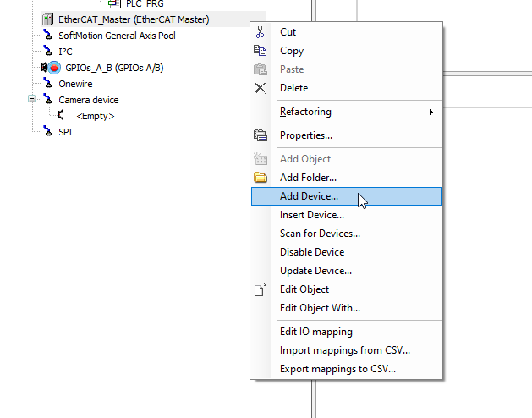Select the Camera device tree item

pos(89,100)
